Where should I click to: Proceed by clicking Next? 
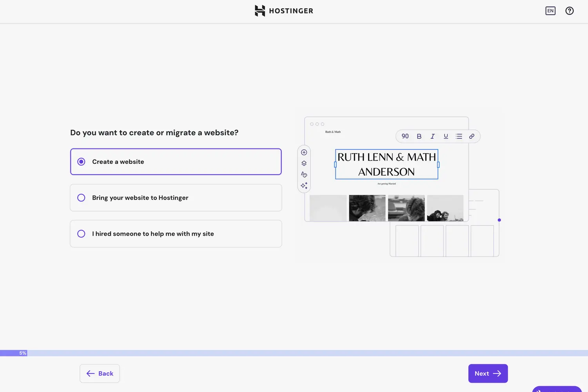click(488, 373)
